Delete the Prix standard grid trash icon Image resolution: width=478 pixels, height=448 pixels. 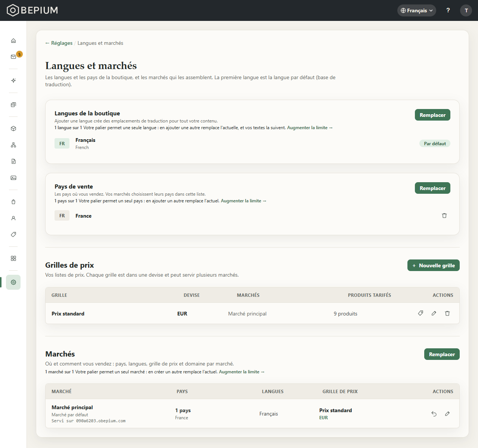(x=447, y=313)
